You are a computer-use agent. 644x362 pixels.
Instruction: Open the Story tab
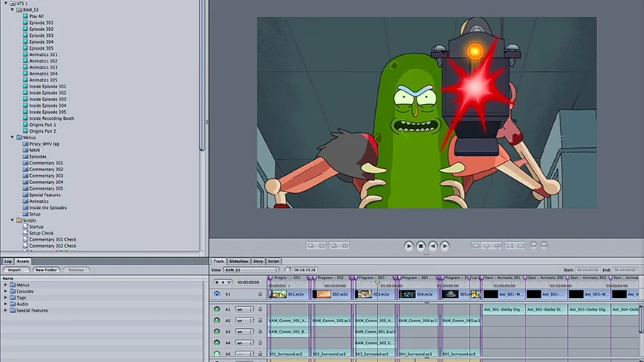pos(258,261)
